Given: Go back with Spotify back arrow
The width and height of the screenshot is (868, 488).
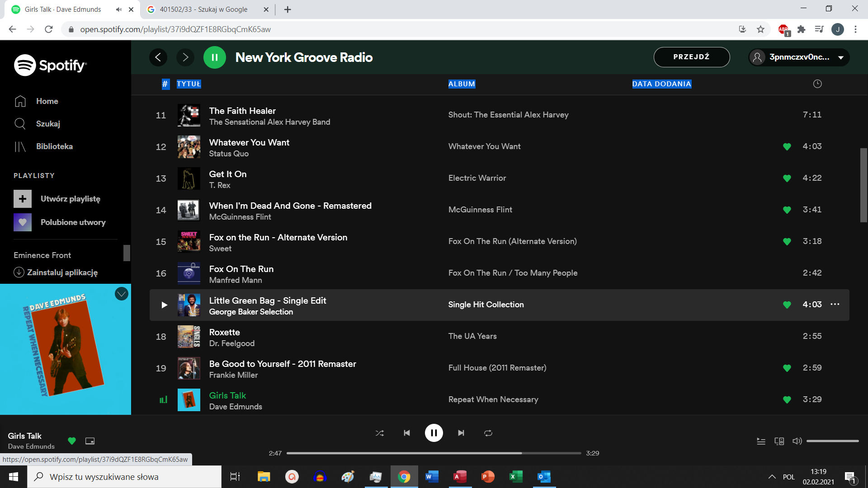Looking at the screenshot, I should coord(158,57).
